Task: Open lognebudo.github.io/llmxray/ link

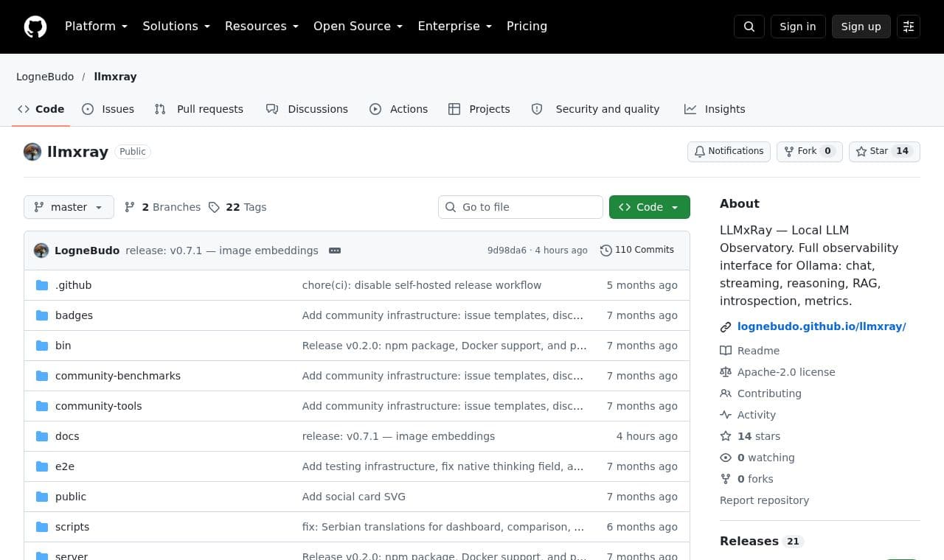Action: [822, 326]
